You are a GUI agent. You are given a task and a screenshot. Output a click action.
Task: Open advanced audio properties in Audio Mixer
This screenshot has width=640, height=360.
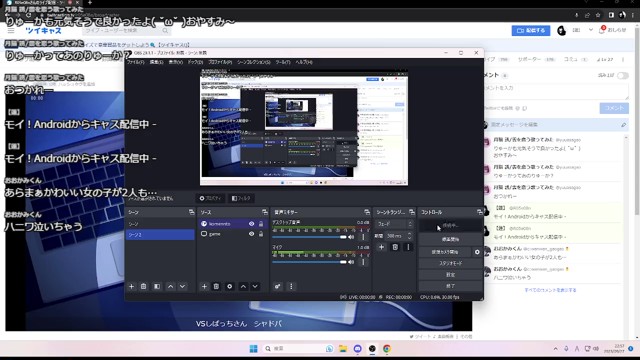point(277,287)
